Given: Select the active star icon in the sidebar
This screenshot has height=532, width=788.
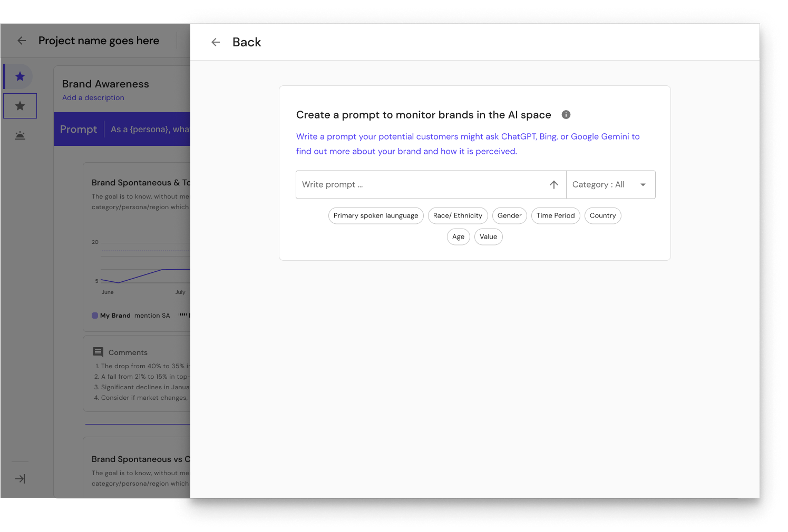Looking at the screenshot, I should click(20, 76).
